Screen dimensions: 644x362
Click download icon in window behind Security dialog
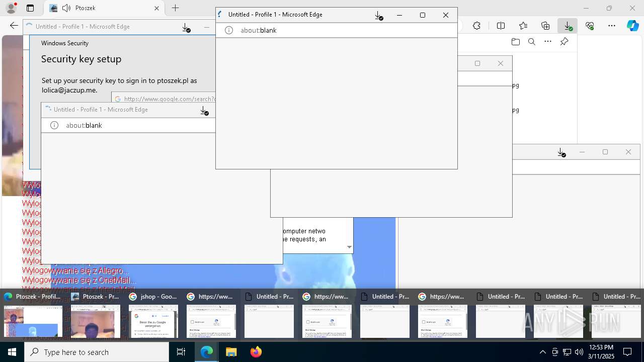point(186,28)
